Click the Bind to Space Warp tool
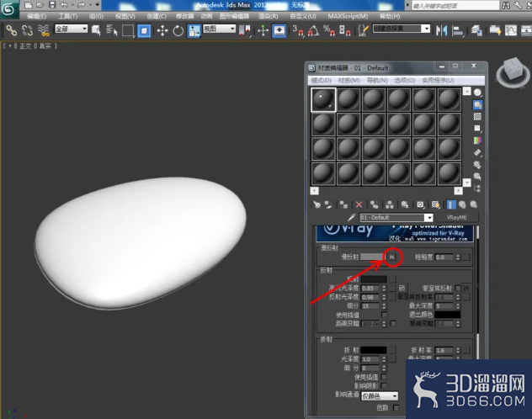The image size is (532, 419). point(44,30)
